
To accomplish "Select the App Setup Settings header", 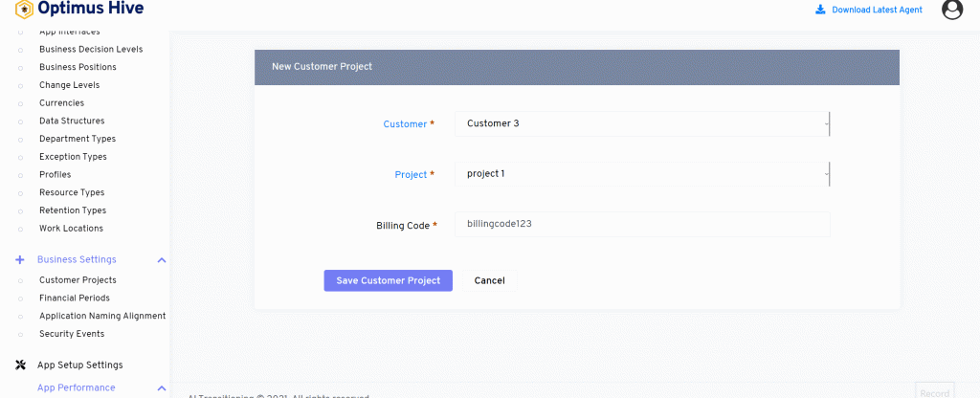I will [x=80, y=365].
